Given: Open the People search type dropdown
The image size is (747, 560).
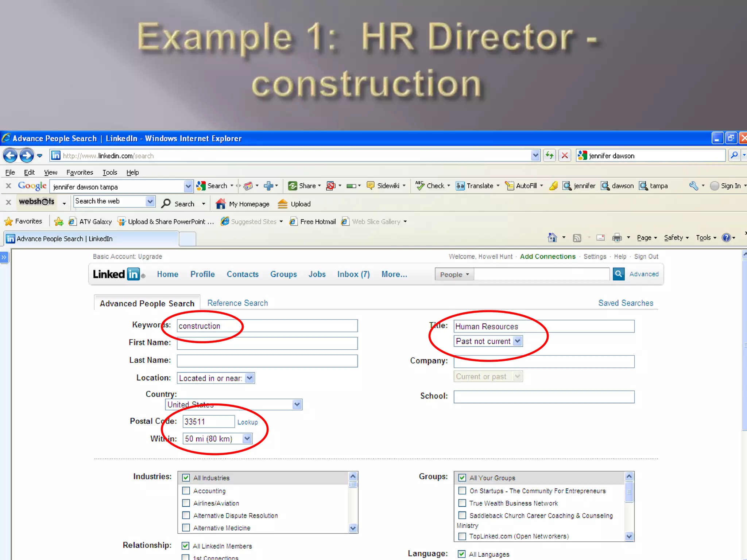Looking at the screenshot, I should (454, 274).
